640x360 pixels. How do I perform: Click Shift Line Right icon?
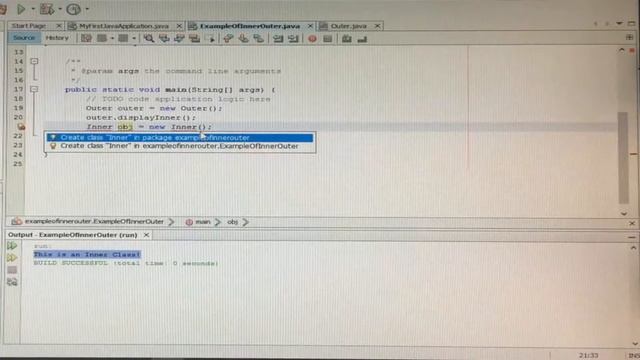[293, 38]
